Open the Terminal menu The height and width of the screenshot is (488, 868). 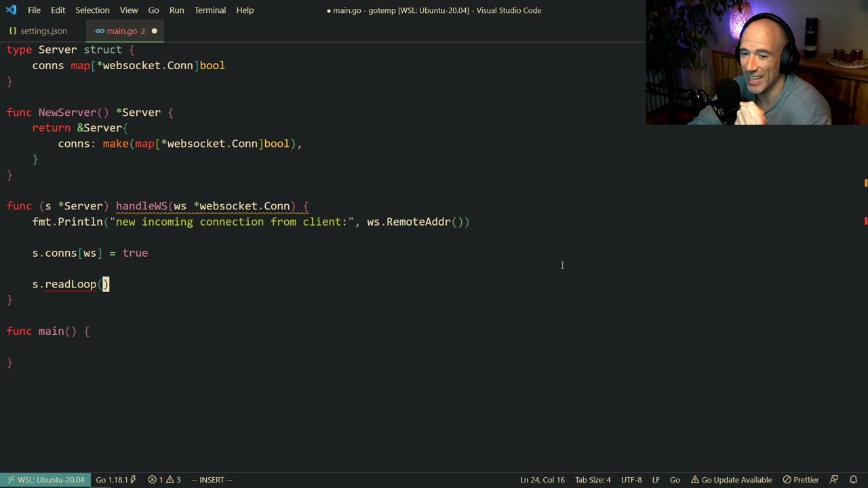coord(210,10)
